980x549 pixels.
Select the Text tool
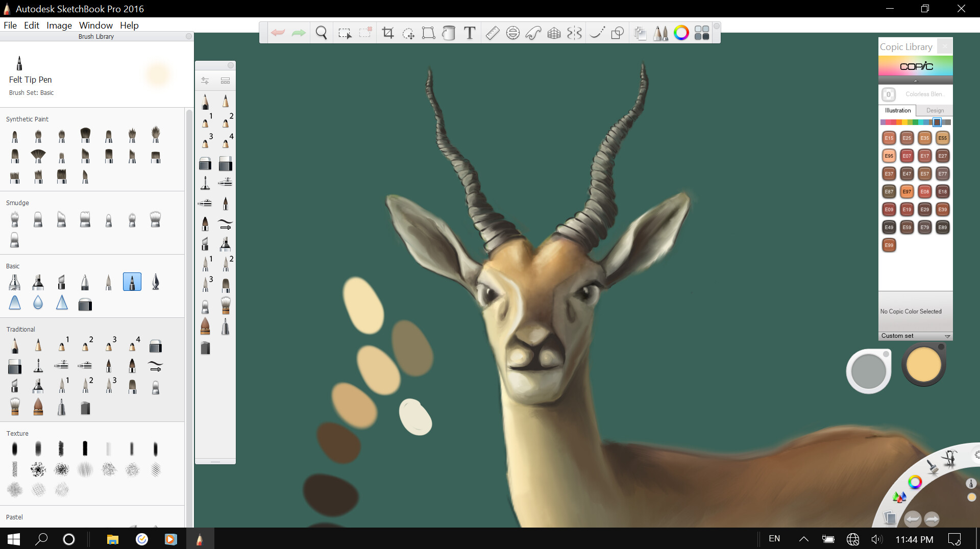pyautogui.click(x=470, y=33)
